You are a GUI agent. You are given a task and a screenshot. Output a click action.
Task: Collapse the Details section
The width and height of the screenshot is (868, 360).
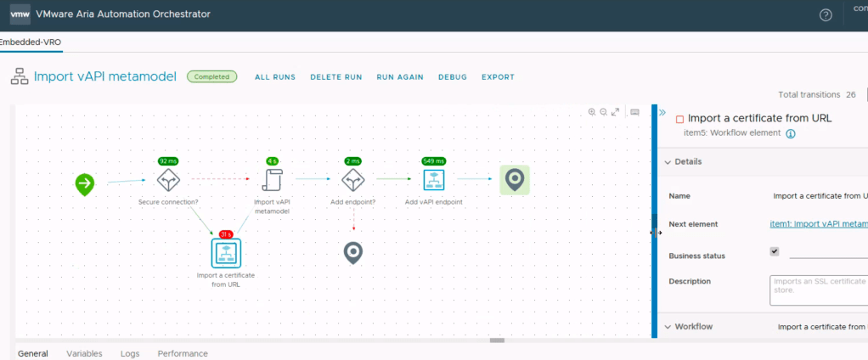[x=668, y=161]
